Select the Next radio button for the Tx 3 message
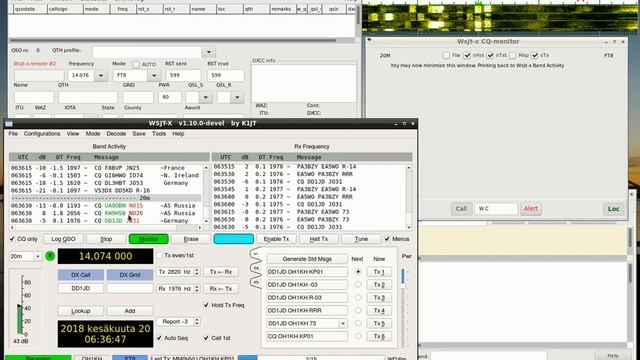The image size is (640, 360). click(x=358, y=298)
